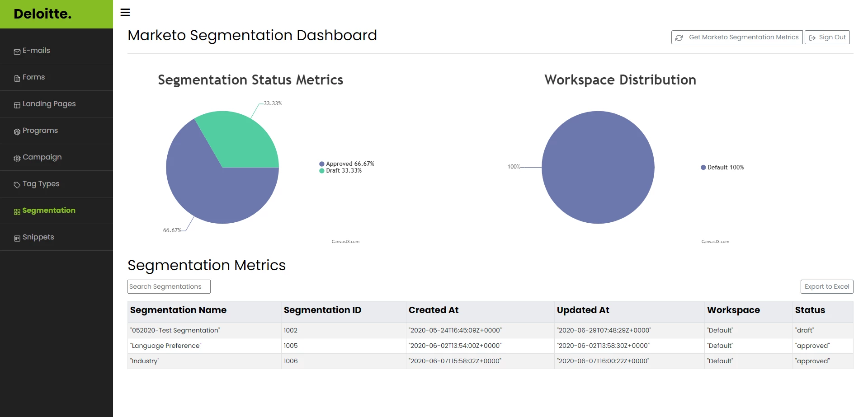
Task: Click the Forms document icon
Action: pos(17,79)
